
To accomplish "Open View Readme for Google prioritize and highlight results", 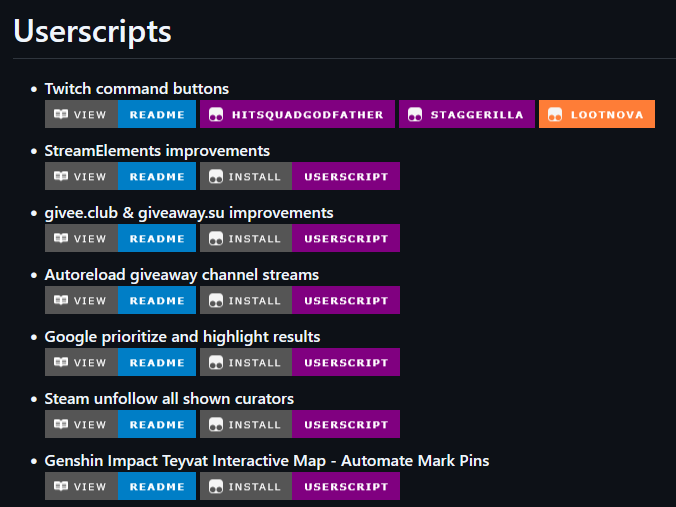I will pyautogui.click(x=120, y=363).
